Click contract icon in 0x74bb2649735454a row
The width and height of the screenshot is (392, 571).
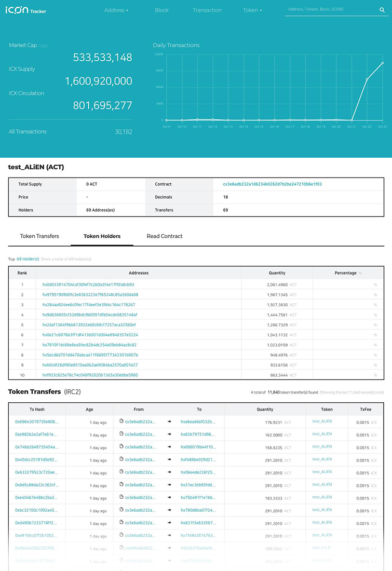121,446
